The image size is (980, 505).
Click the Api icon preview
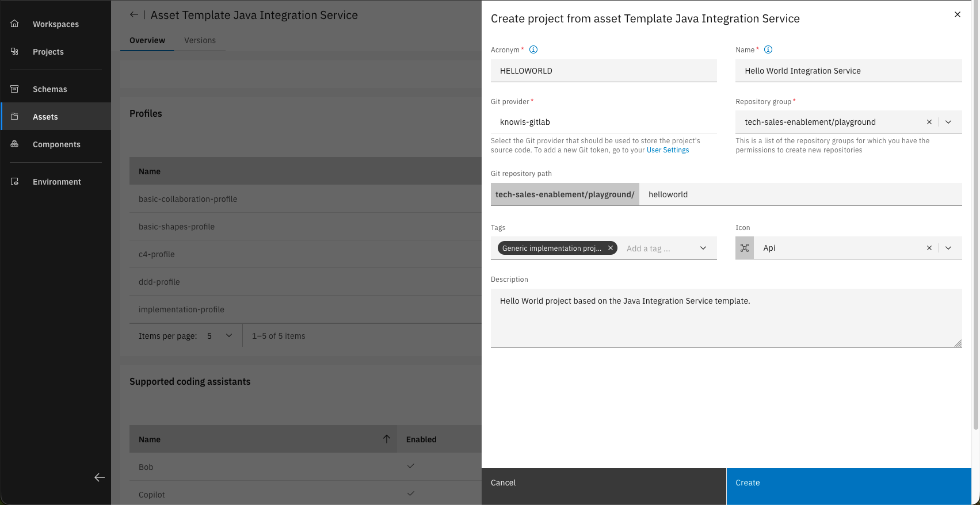[745, 248]
